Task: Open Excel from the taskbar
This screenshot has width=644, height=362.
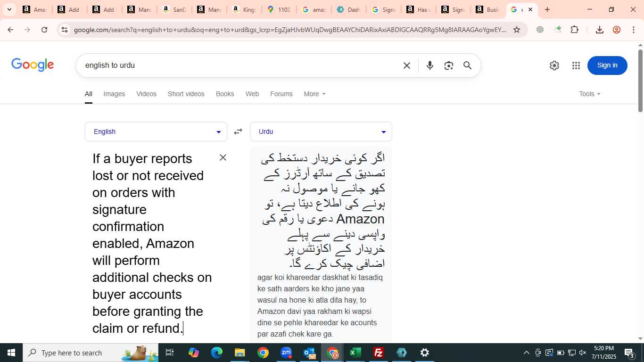Action: tap(355, 353)
